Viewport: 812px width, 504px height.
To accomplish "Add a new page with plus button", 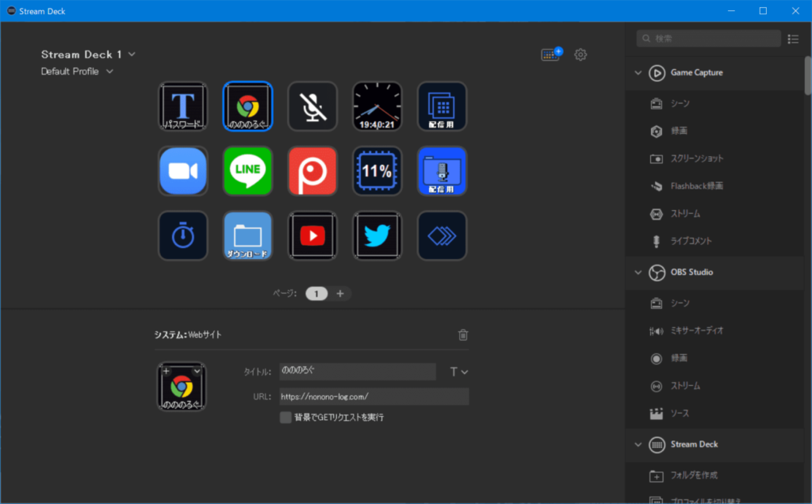I will click(x=340, y=294).
